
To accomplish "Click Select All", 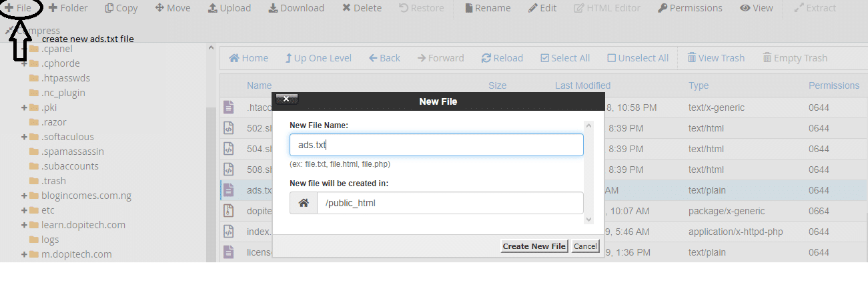I will click(x=565, y=58).
